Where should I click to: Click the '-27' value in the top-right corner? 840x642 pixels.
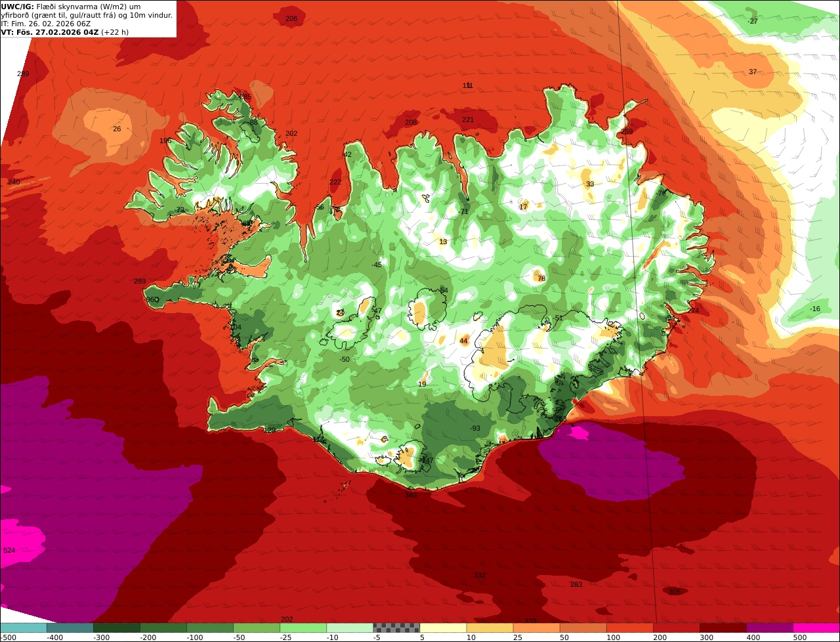tap(753, 21)
